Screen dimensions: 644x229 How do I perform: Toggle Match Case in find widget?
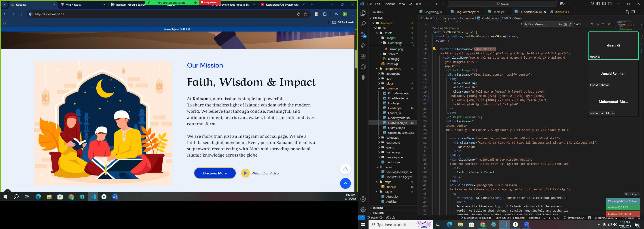click(560, 24)
